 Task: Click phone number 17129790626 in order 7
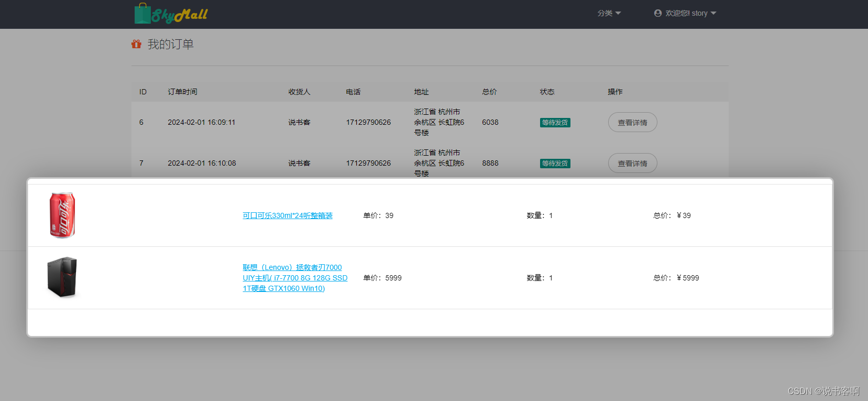pyautogui.click(x=368, y=163)
